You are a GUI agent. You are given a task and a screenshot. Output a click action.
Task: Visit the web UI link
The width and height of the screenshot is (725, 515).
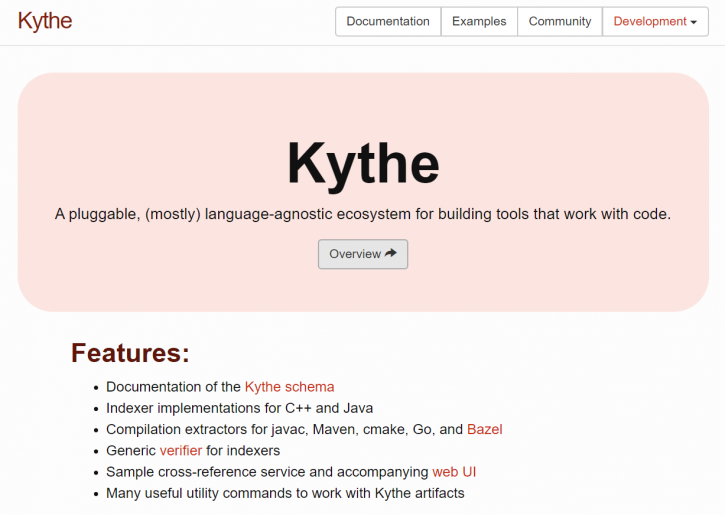tap(454, 472)
